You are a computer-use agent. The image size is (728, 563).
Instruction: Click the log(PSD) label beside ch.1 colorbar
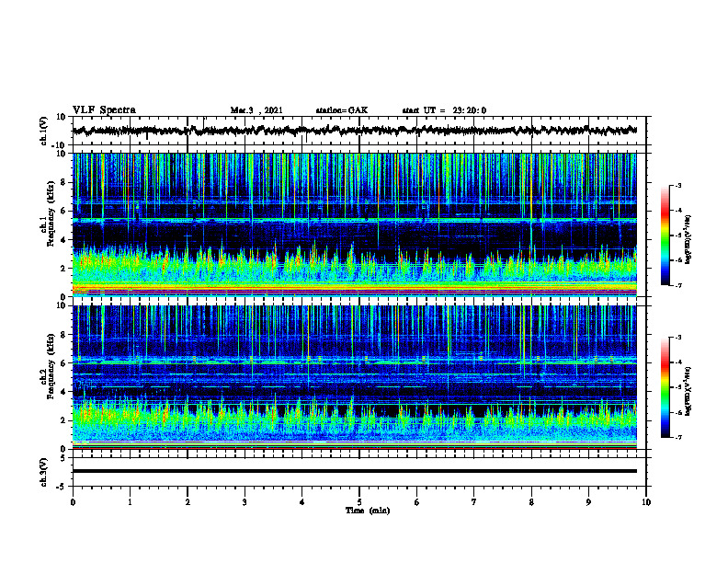pos(688,239)
